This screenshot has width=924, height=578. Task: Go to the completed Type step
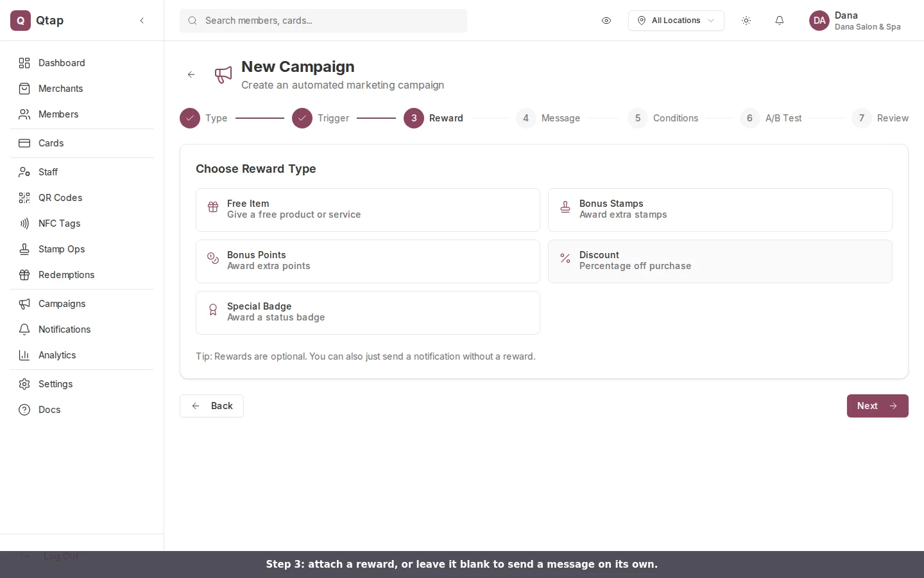click(x=203, y=118)
